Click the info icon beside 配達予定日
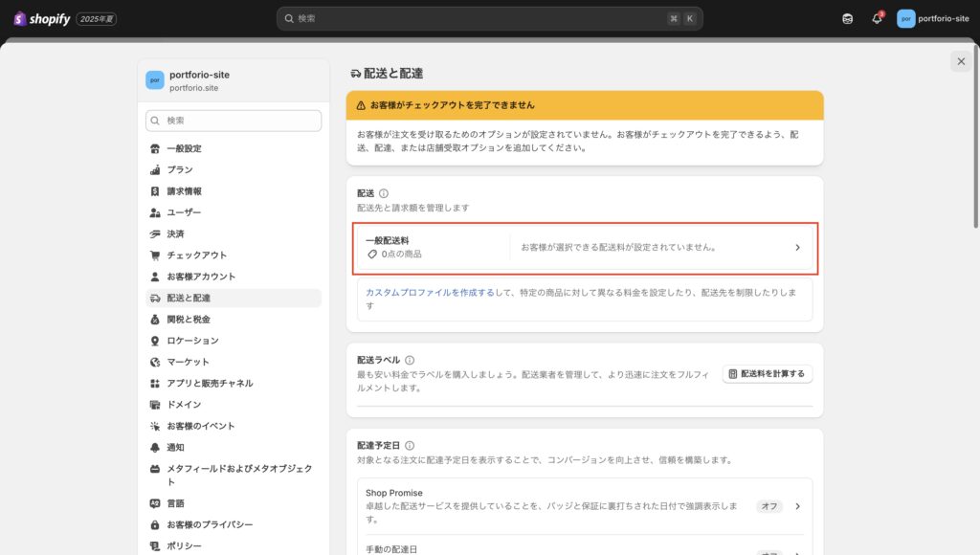This screenshot has width=980, height=555. point(410,446)
